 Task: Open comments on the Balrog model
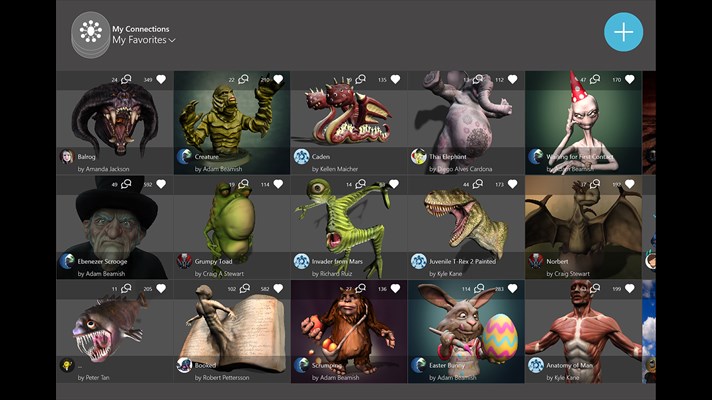click(126, 79)
